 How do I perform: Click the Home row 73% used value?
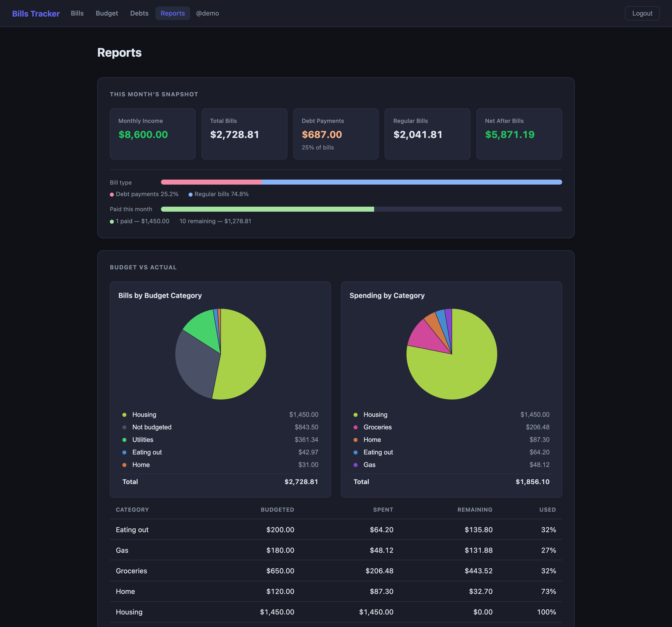click(x=548, y=591)
